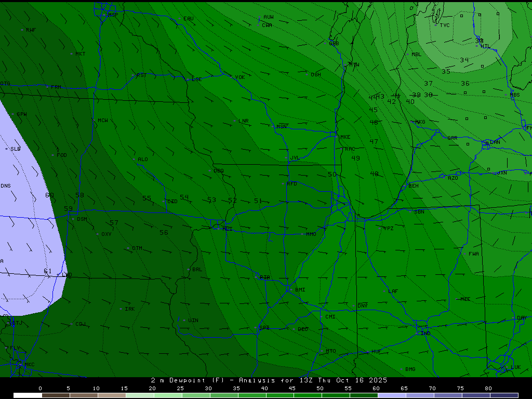
Task: Select the DBQ station label
Action: click(x=219, y=170)
